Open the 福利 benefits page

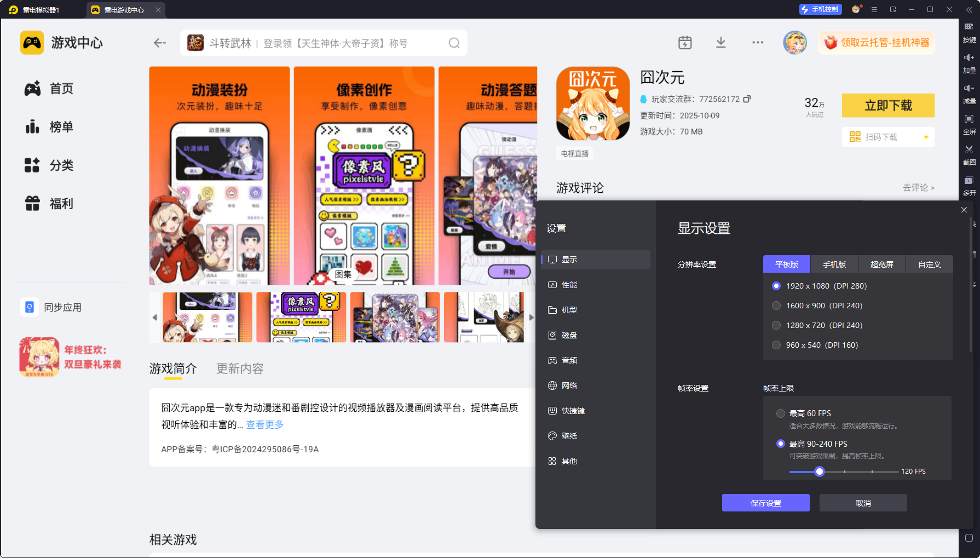click(49, 204)
